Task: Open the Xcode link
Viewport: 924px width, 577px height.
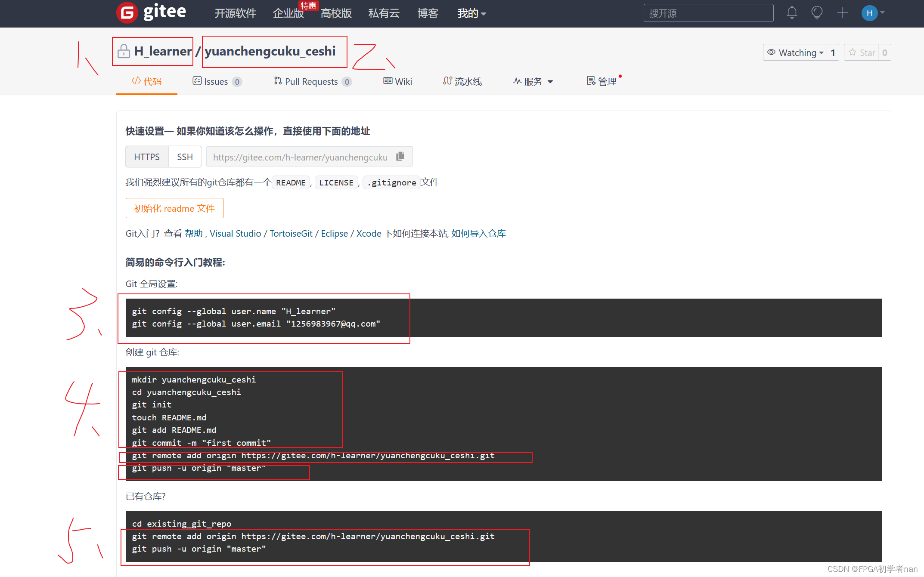Action: [x=369, y=233]
